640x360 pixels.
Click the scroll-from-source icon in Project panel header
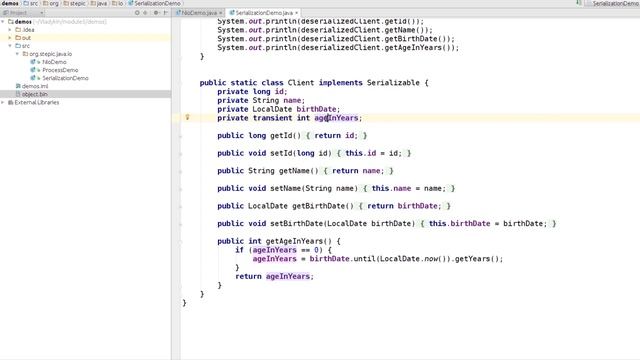click(137, 13)
